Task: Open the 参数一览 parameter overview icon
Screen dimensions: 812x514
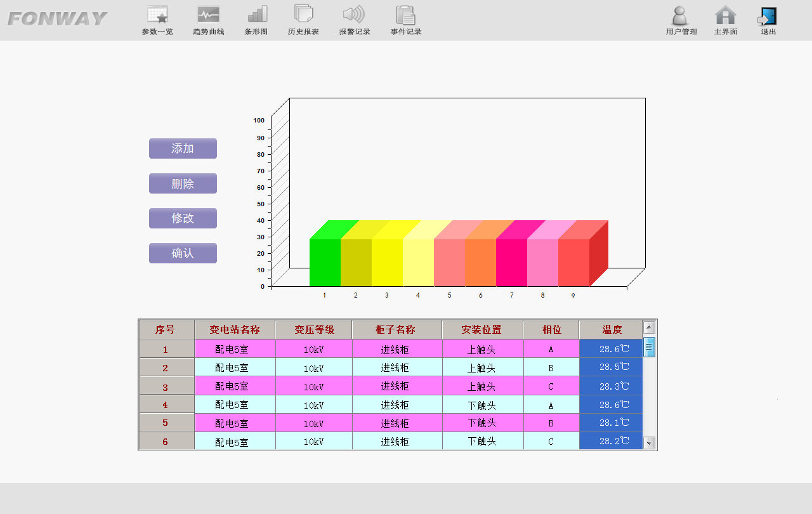Action: pyautogui.click(x=157, y=20)
